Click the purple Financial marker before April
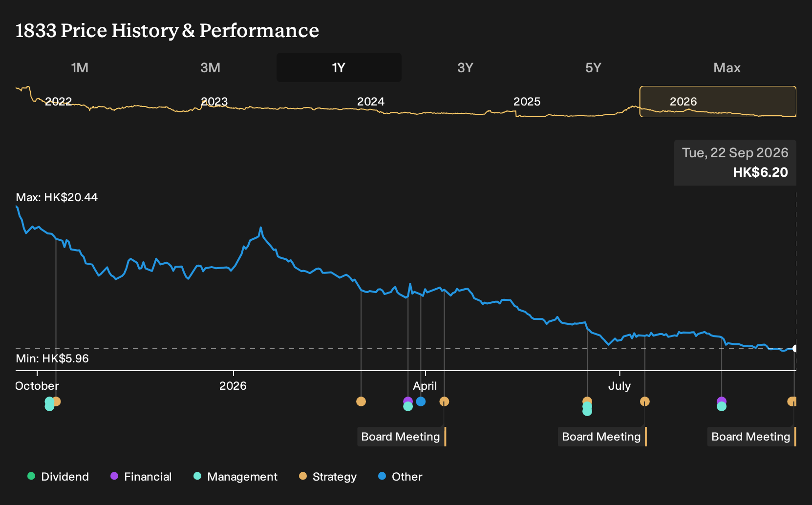This screenshot has height=505, width=812. coord(408,400)
